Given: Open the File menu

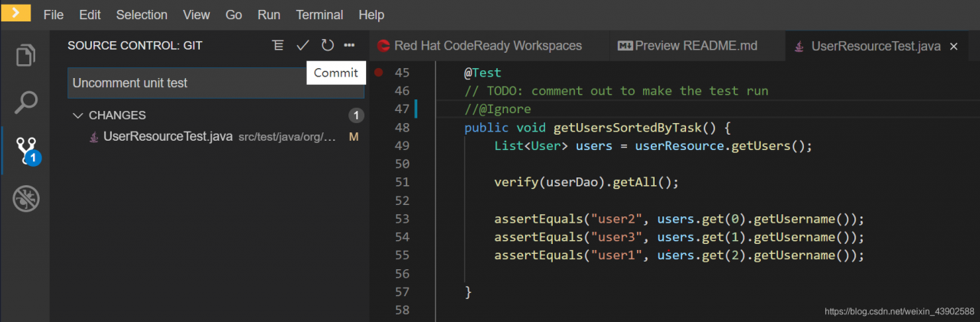Looking at the screenshot, I should 54,15.
